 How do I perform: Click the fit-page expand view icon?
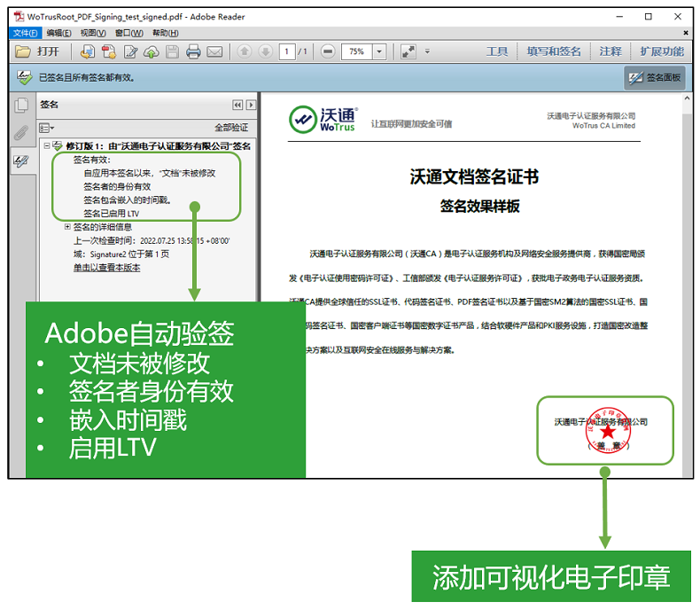(x=408, y=52)
